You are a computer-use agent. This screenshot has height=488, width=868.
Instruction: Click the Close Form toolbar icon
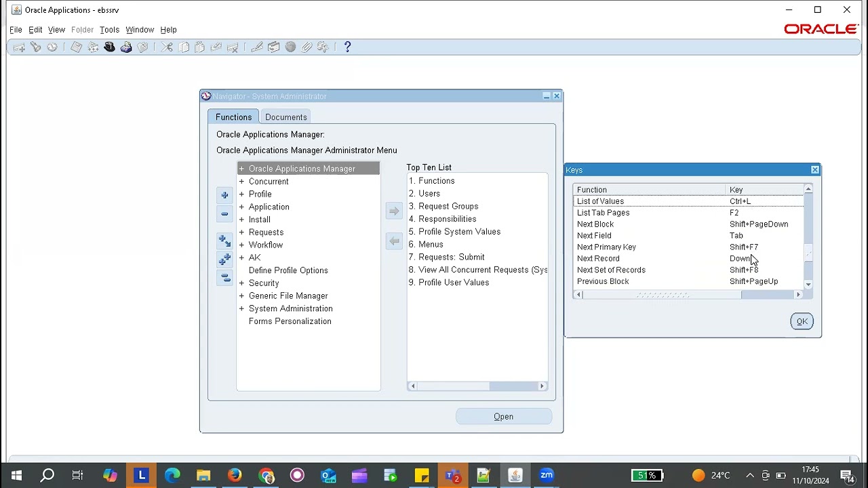142,47
